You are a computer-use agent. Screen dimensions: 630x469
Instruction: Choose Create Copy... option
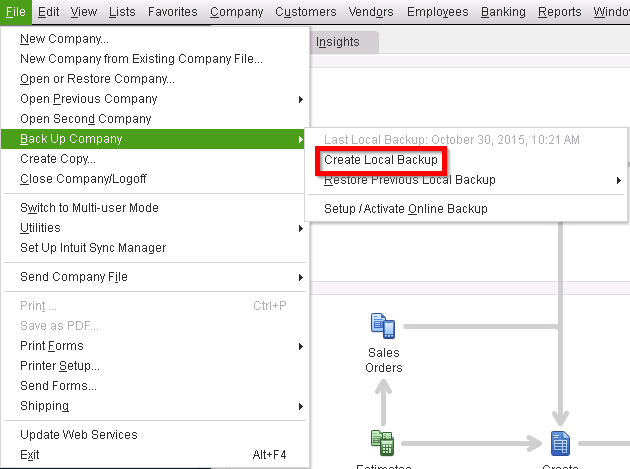tap(155, 159)
